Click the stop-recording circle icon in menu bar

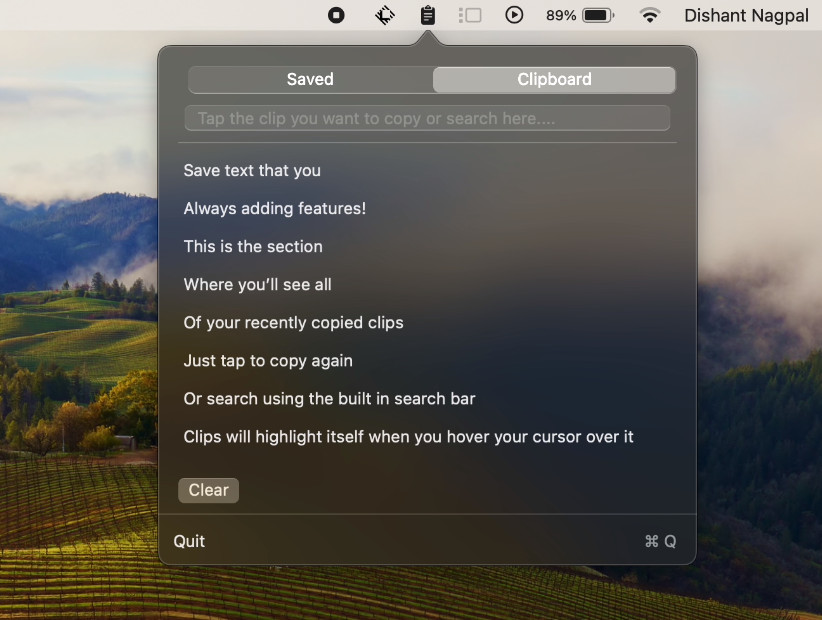pyautogui.click(x=336, y=15)
